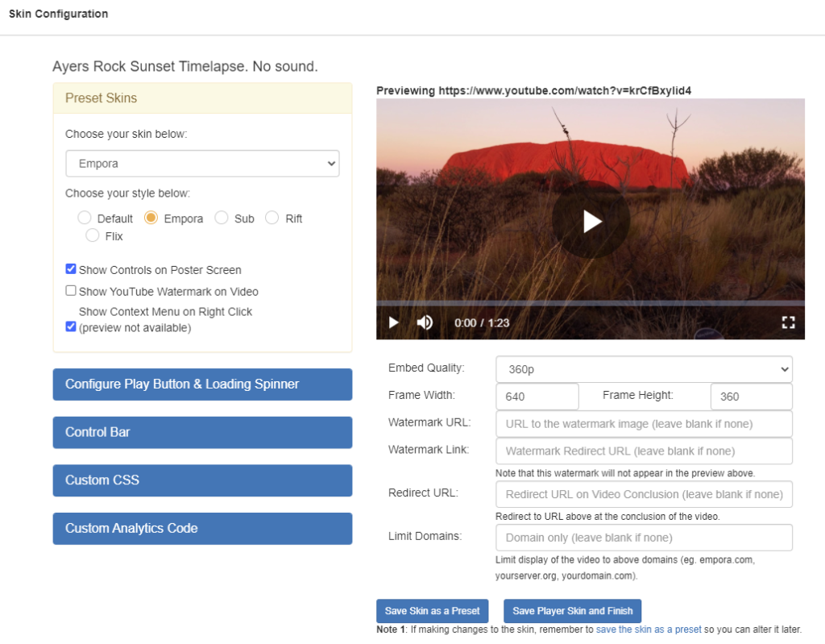
Task: Click Save Player Skin and Finish
Action: [x=573, y=611]
